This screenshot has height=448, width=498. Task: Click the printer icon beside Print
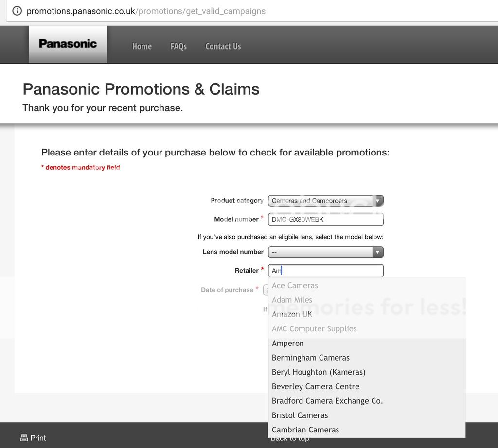click(24, 438)
